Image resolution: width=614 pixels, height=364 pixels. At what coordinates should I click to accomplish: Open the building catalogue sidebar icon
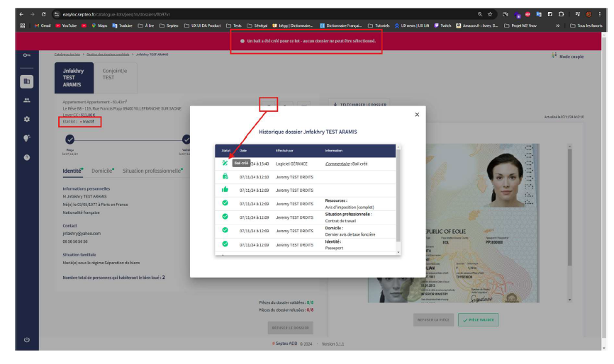pos(26,81)
